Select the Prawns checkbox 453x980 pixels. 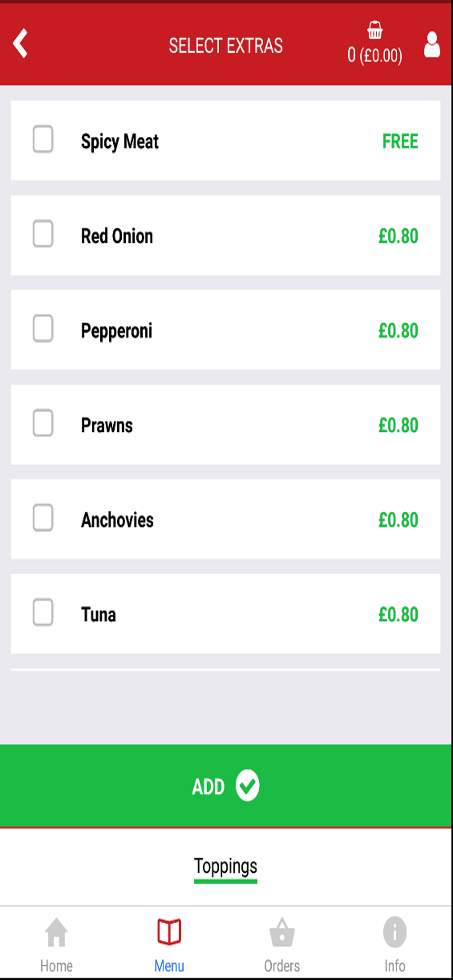(43, 423)
